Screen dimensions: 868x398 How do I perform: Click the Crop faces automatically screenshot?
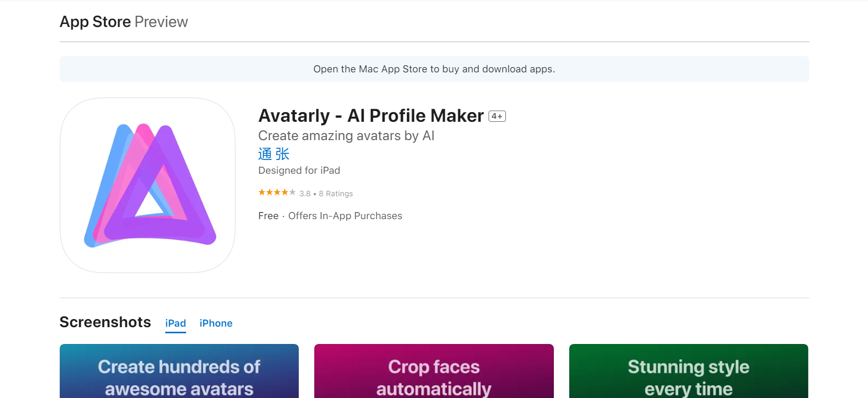(434, 371)
